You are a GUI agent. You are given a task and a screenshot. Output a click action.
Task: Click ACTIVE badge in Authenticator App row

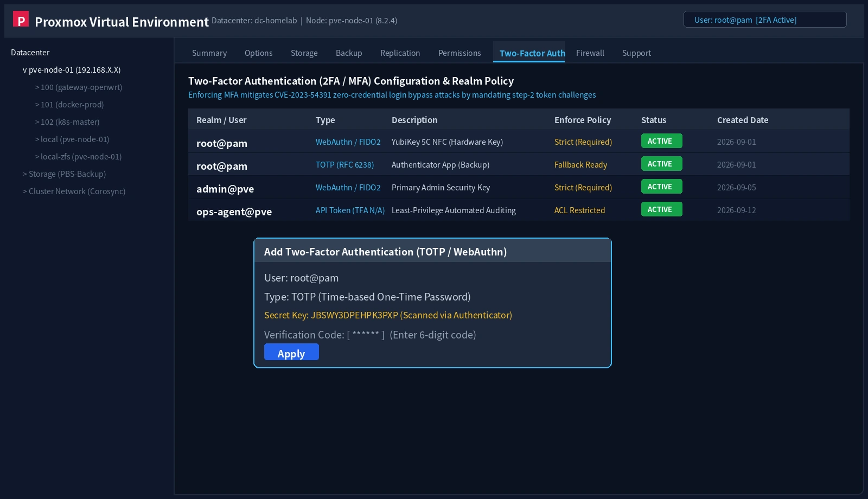(x=662, y=164)
